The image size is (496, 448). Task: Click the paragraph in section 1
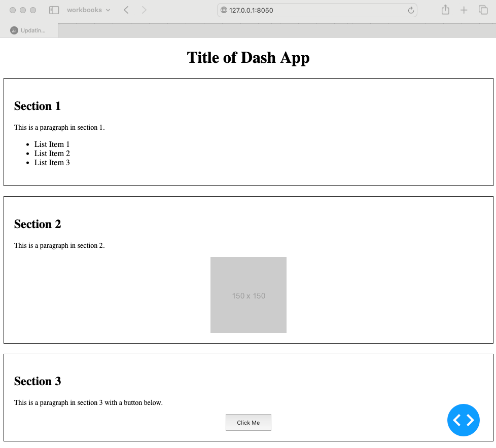(59, 127)
